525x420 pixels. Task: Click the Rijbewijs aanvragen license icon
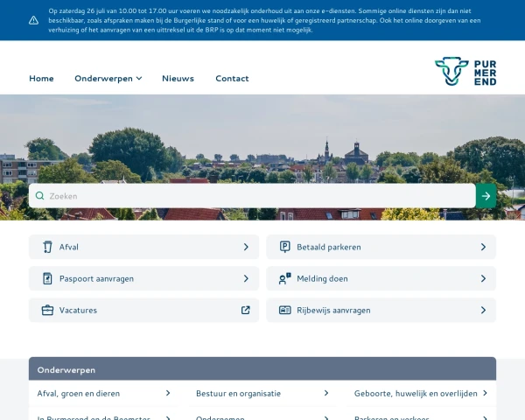[284, 310]
